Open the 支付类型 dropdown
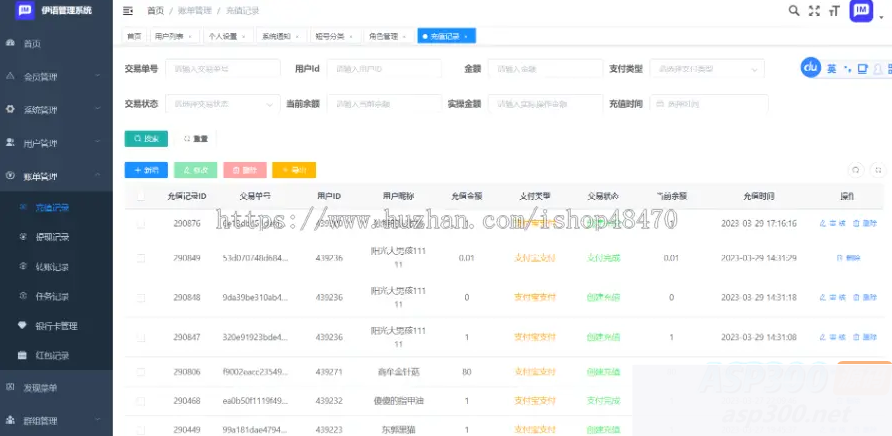The width and height of the screenshot is (892, 436). coord(707,68)
